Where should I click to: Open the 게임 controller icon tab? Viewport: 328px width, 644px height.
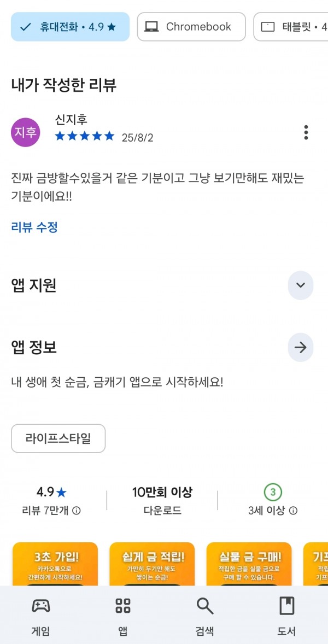(40, 606)
